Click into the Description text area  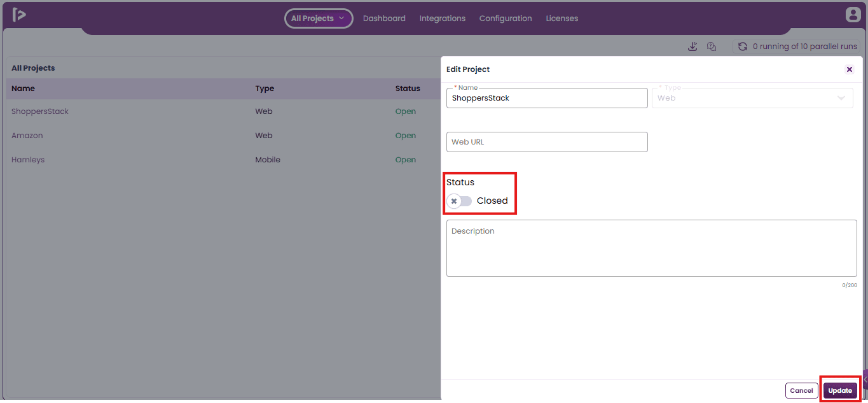point(652,248)
